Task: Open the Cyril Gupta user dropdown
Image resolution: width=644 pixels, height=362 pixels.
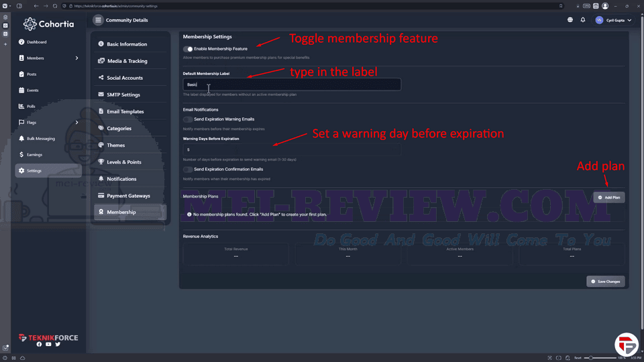Action: tap(614, 20)
